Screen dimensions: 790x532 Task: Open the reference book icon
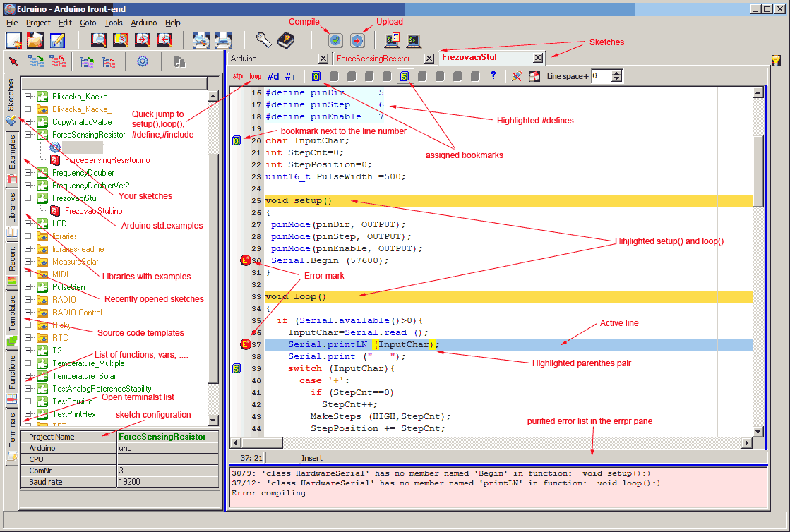286,40
